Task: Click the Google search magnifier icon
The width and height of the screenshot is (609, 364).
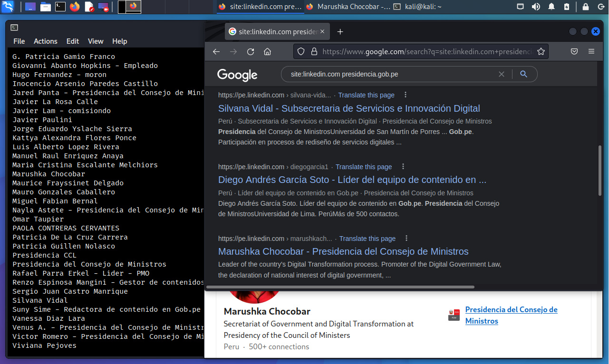Action: 523,74
